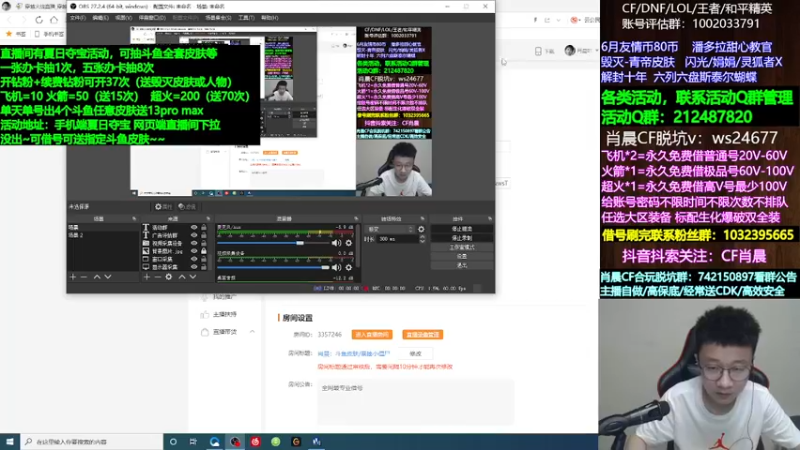Viewport: 800px width, 450px height.
Task: Open OBS from the taskbar
Action: (235, 441)
